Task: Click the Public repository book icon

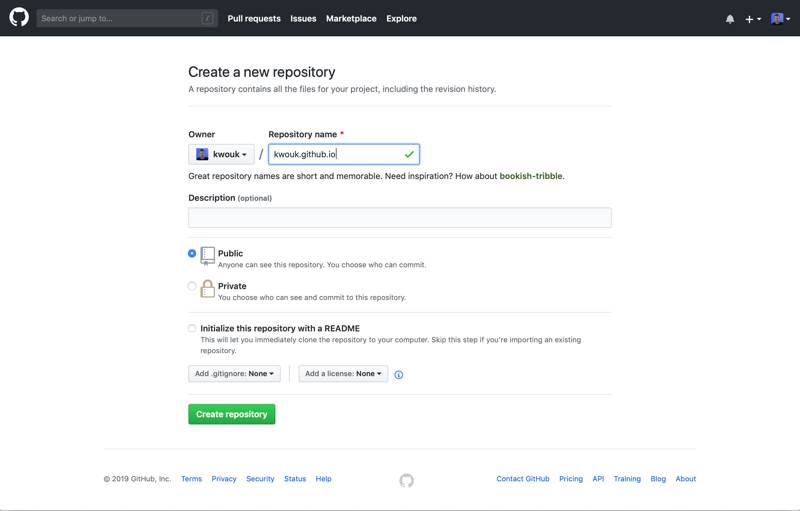Action: [207, 256]
